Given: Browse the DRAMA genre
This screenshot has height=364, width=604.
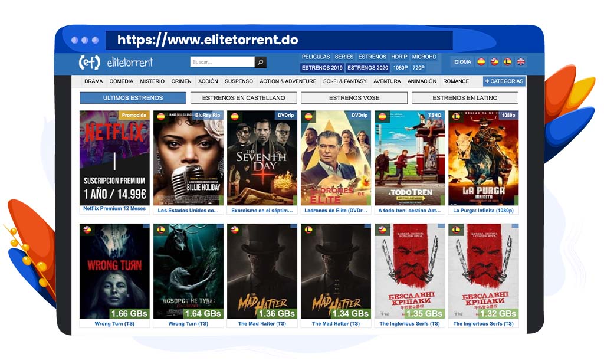Looking at the screenshot, I should pyautogui.click(x=94, y=81).
